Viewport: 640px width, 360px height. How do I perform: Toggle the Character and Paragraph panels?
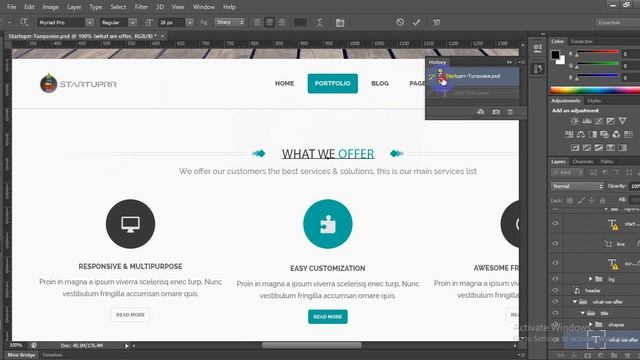click(340, 22)
